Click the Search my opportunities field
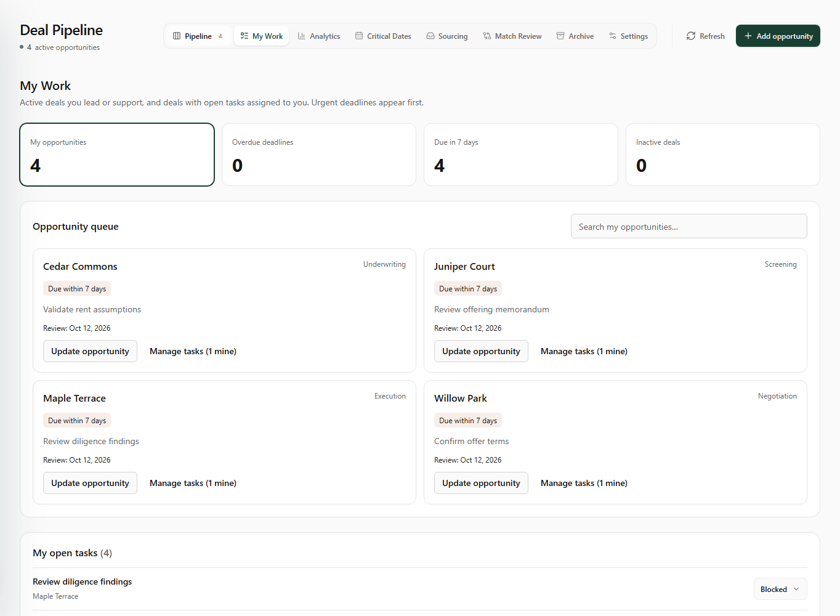 click(689, 226)
